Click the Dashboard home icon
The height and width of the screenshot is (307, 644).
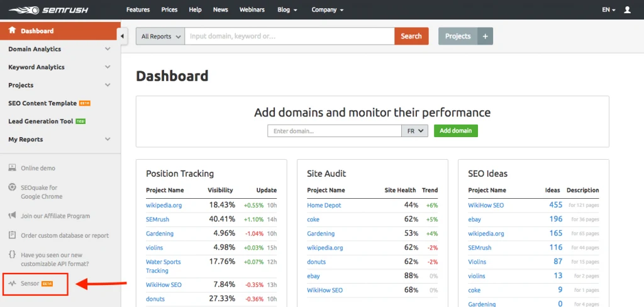tap(13, 30)
